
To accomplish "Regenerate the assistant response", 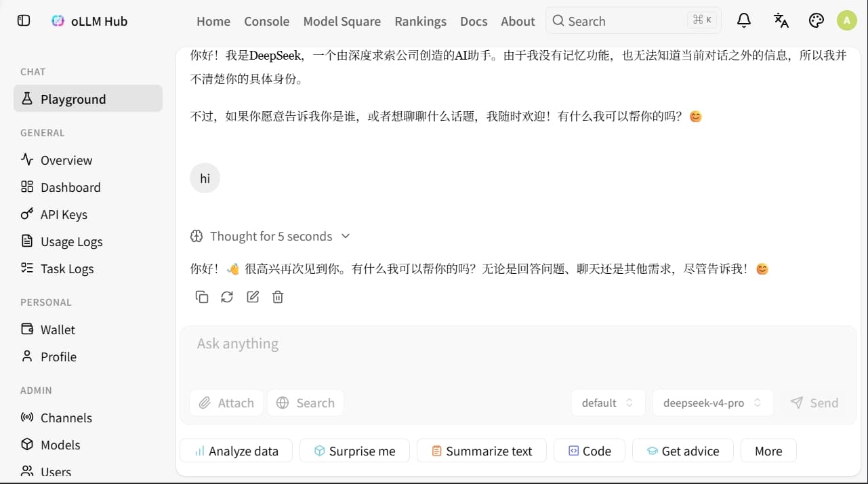I will pyautogui.click(x=227, y=297).
